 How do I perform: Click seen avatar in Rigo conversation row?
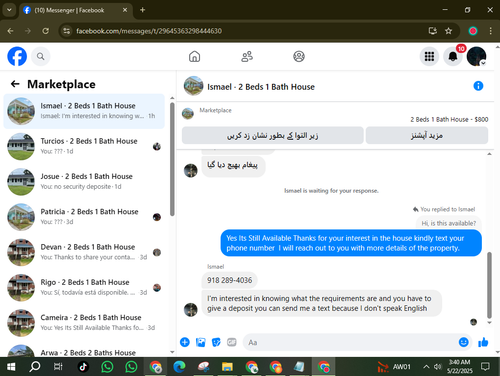coord(157,288)
